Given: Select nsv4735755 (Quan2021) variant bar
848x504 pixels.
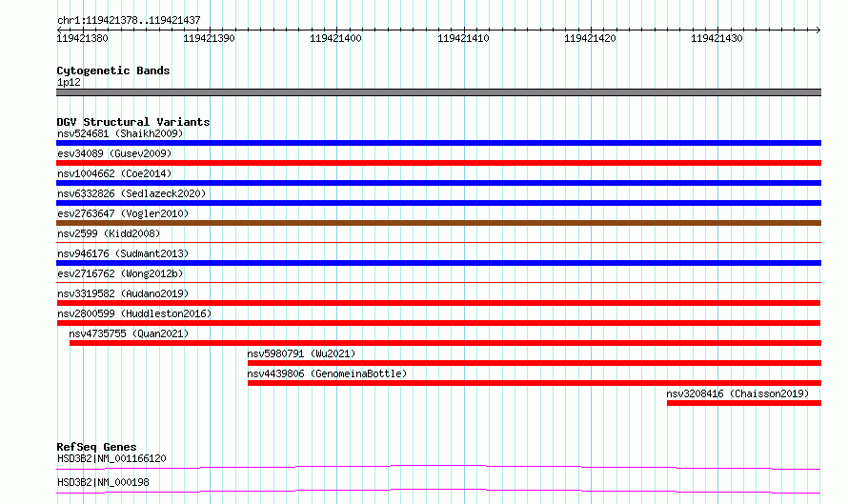Looking at the screenshot, I should tap(445, 343).
